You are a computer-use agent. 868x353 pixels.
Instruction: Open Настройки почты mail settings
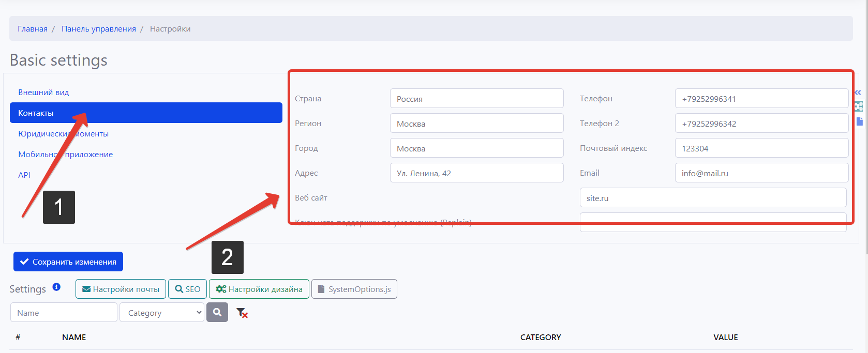coord(121,289)
